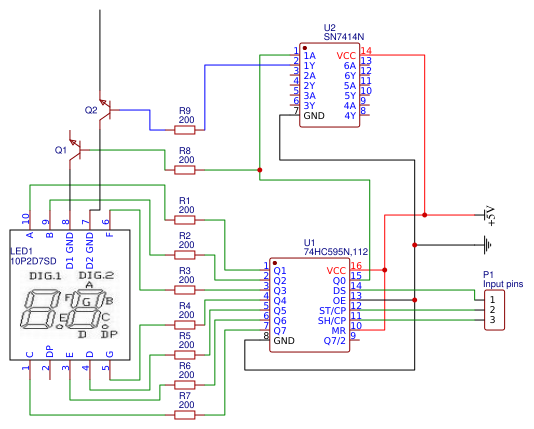Select the +5V power symbol
This screenshot has width=534, height=429.
pos(489,215)
